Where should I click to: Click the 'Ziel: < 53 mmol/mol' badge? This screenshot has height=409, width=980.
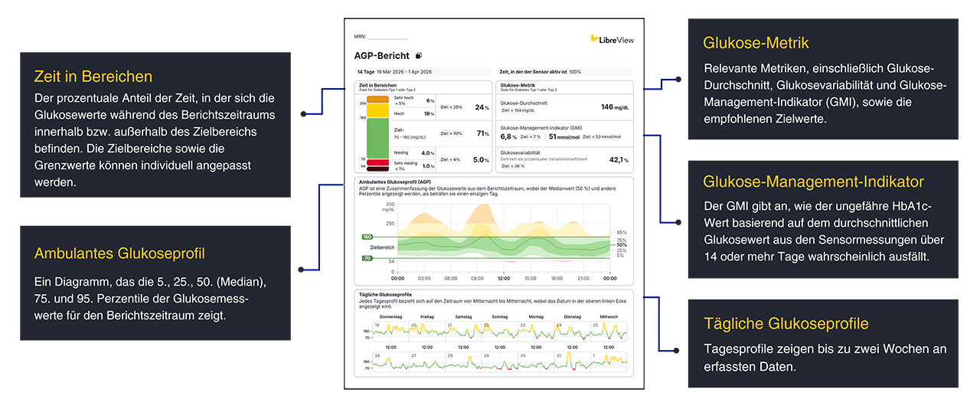(602, 137)
